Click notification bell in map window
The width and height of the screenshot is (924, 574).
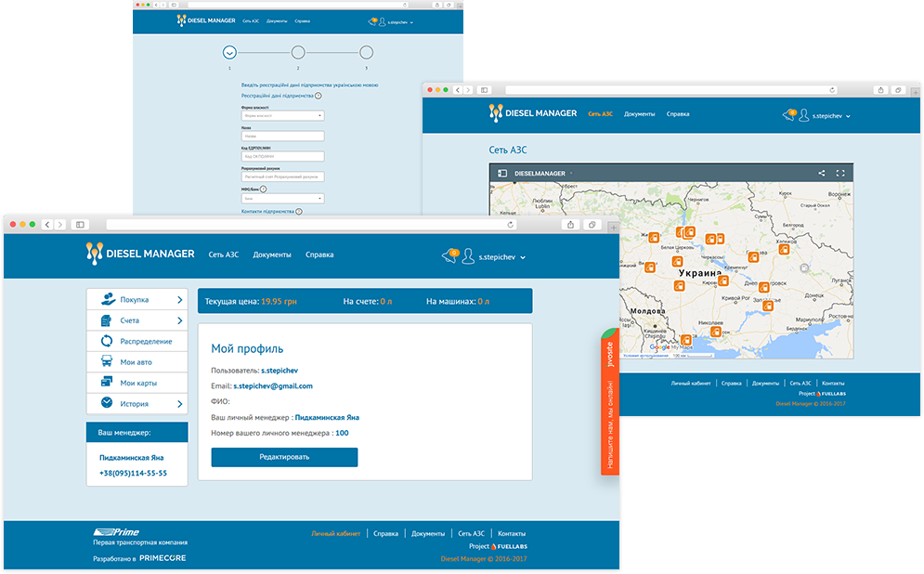789,115
